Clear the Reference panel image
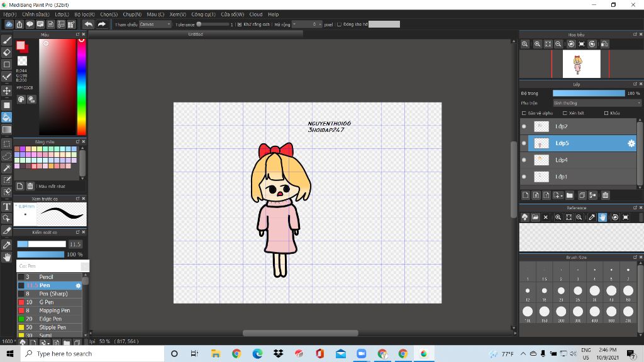 [x=546, y=217]
